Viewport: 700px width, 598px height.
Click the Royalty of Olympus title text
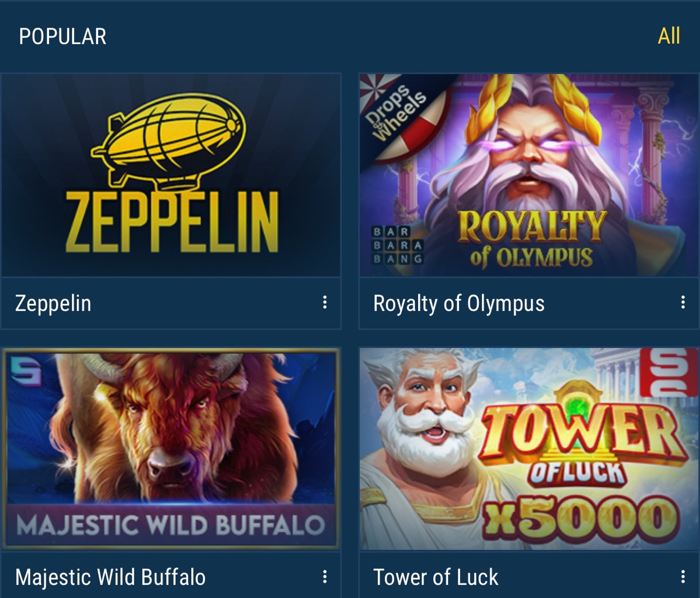click(459, 304)
